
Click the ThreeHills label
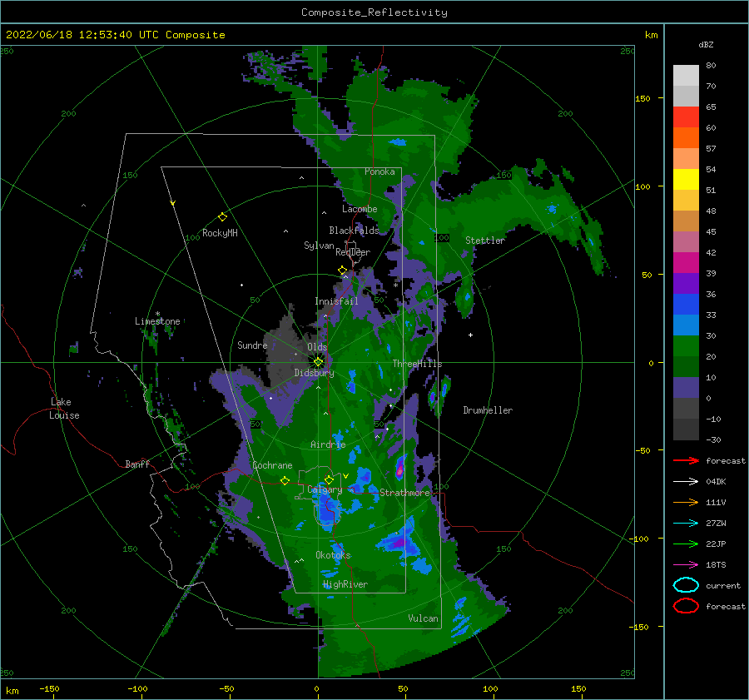pyautogui.click(x=417, y=364)
